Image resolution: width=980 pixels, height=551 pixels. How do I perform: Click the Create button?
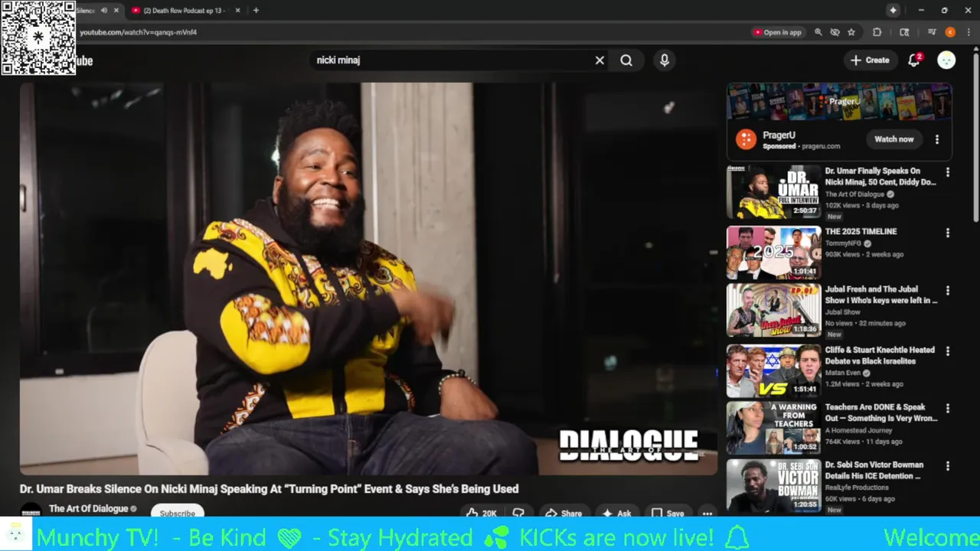tap(870, 60)
